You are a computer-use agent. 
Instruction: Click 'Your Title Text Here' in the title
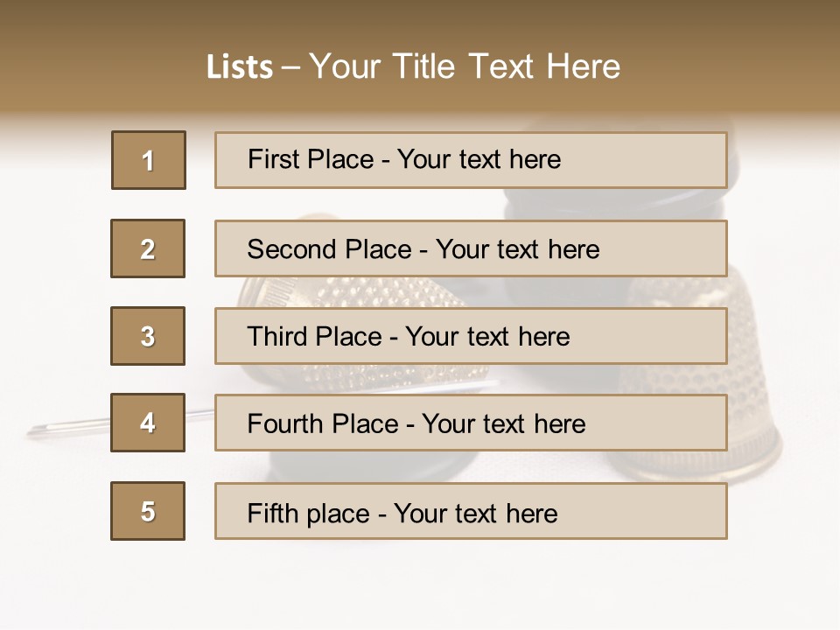[465, 66]
